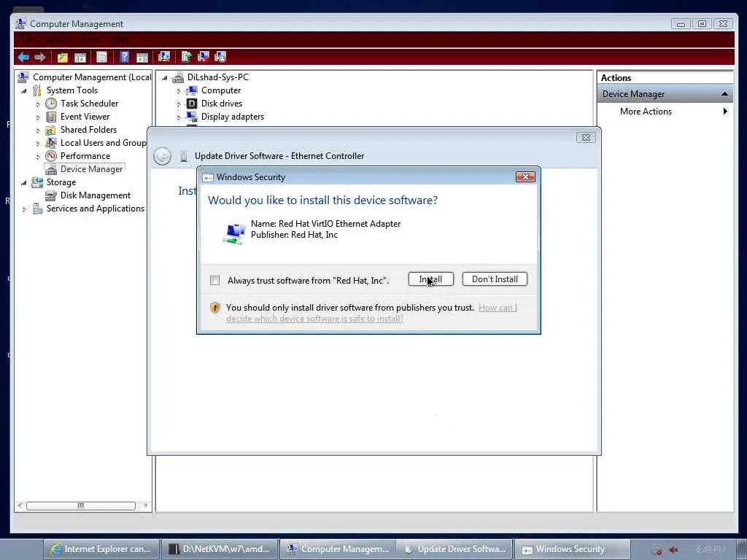Click the right scroll arrow under console tree

click(x=145, y=505)
